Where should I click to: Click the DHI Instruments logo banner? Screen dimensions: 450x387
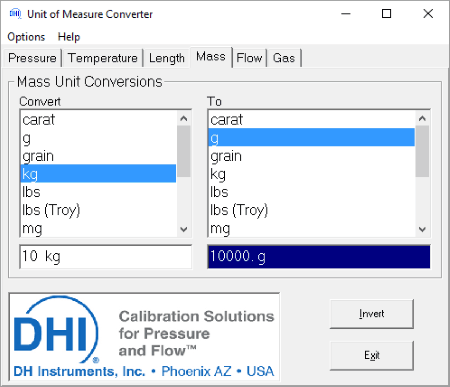tap(144, 337)
